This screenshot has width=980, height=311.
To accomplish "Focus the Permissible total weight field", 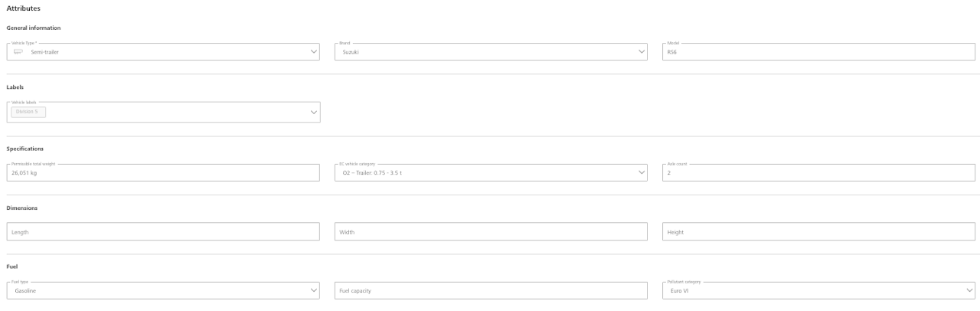I will click(x=162, y=172).
